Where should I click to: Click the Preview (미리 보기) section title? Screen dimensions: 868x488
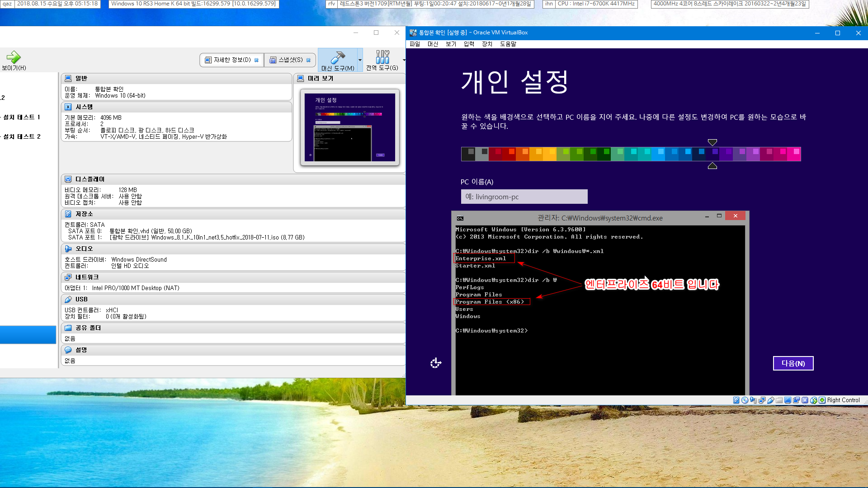click(x=321, y=78)
